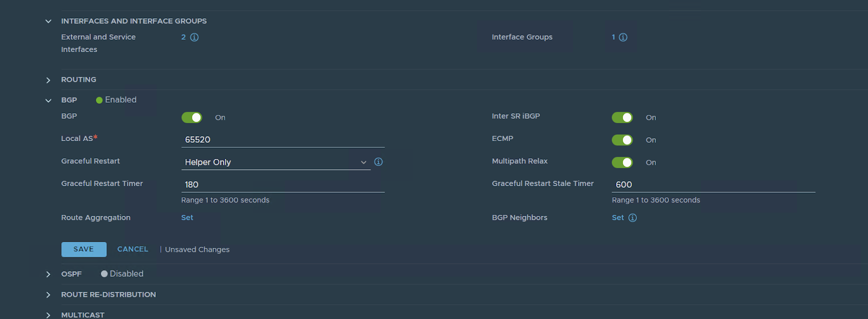The width and height of the screenshot is (868, 319).
Task: Open the Graceful Restart dropdown
Action: tap(276, 162)
